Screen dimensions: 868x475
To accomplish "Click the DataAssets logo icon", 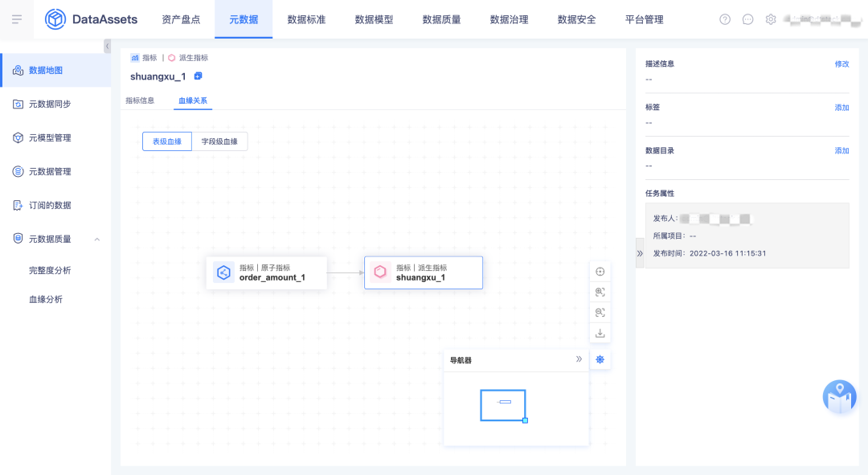I will click(55, 19).
